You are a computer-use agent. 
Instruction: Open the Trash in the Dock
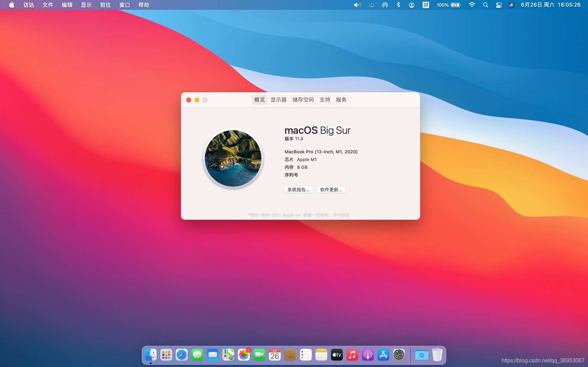(x=437, y=355)
